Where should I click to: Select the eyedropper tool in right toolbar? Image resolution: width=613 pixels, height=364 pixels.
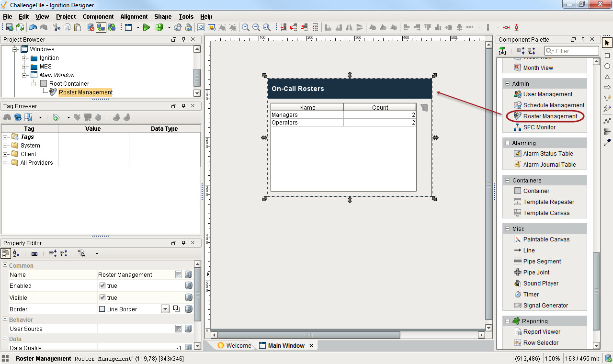[607, 142]
